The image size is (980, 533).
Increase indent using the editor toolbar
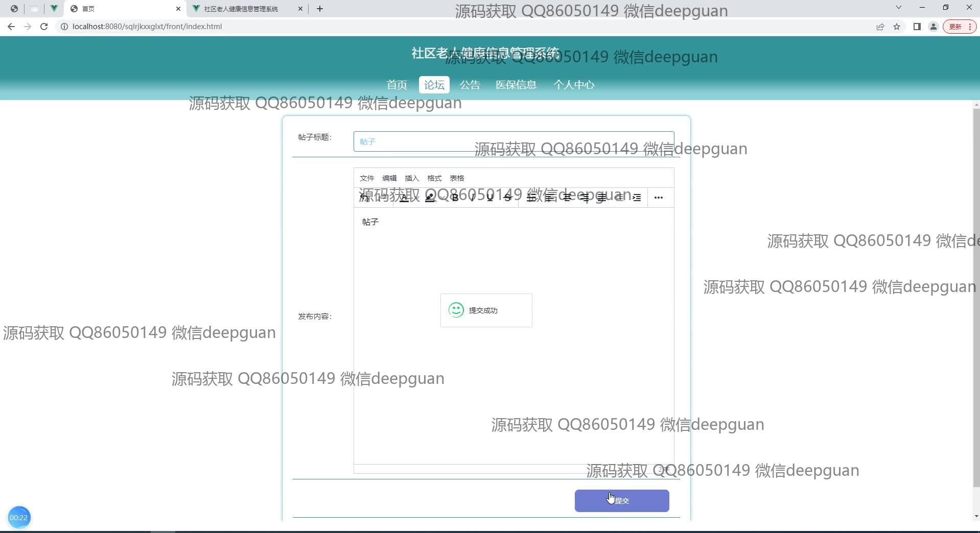click(x=637, y=198)
